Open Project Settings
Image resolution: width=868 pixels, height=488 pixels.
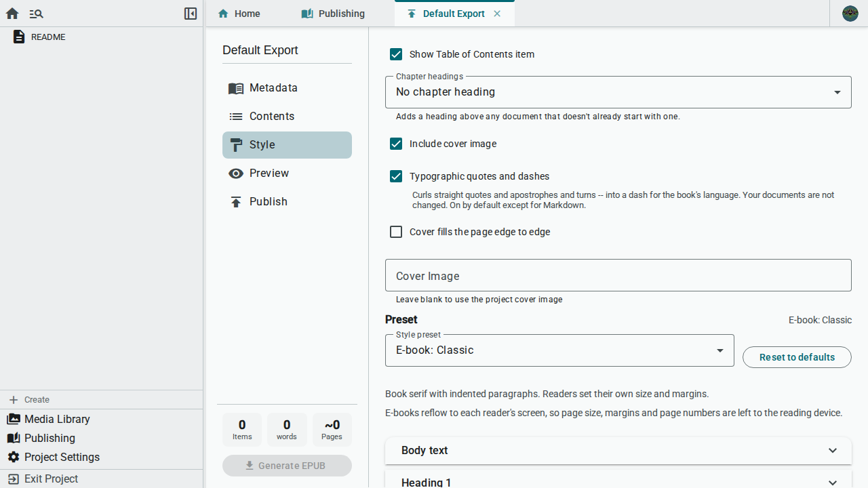point(102,457)
